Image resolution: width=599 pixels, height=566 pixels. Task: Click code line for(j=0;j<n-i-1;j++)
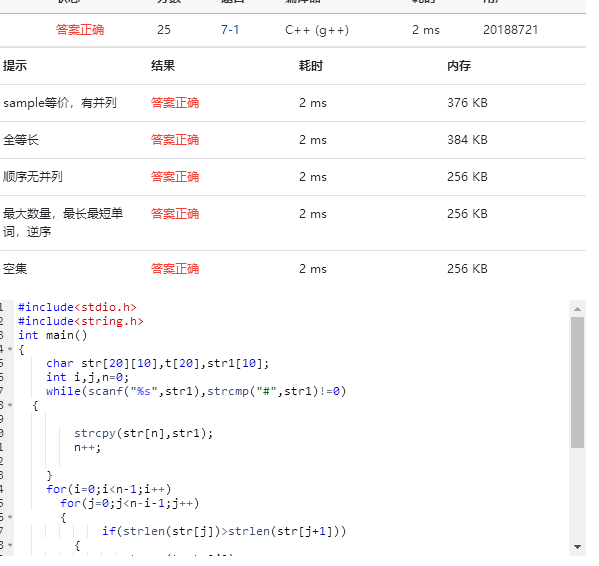[130, 503]
